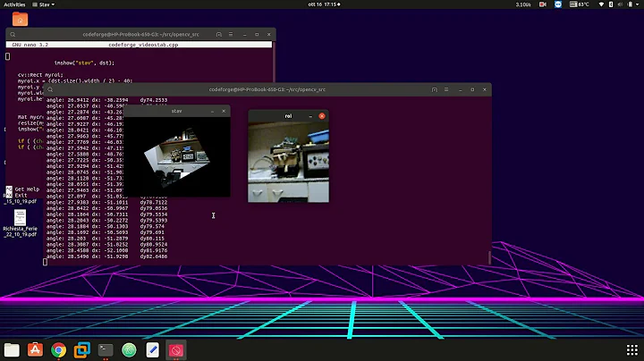The height and width of the screenshot is (361, 644).
Task: Click the line imshow("stav", dst); in nano
Action: click(x=84, y=63)
